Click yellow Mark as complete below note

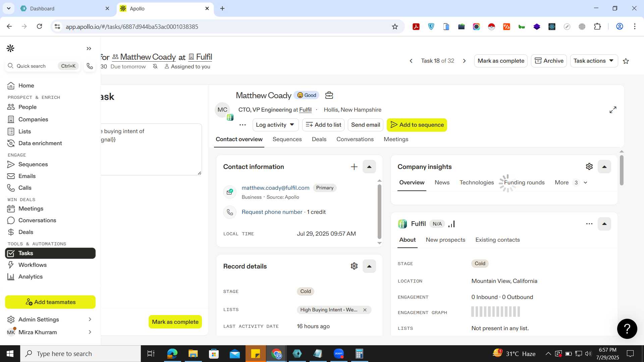pos(175,322)
